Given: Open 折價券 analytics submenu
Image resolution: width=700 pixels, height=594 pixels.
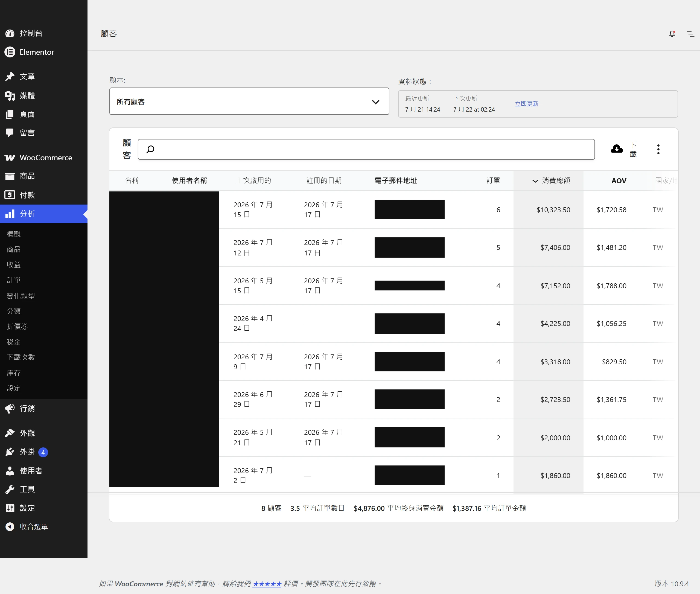Looking at the screenshot, I should point(17,326).
